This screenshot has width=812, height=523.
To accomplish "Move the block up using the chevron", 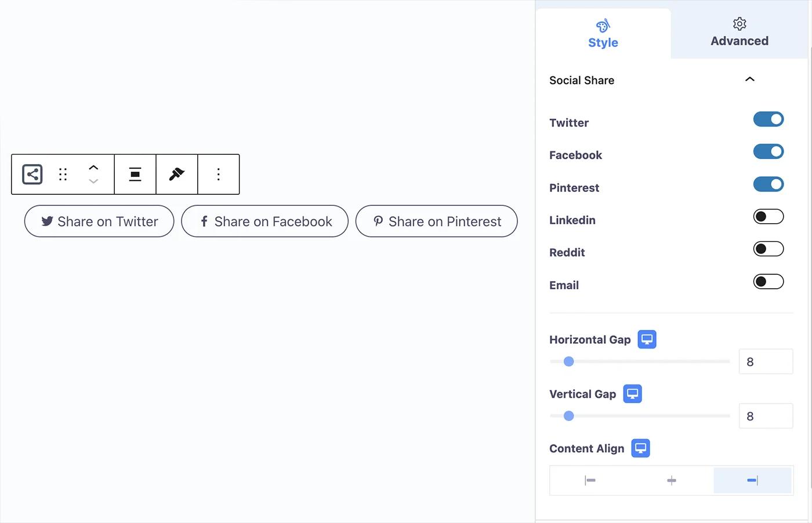I will 93,167.
